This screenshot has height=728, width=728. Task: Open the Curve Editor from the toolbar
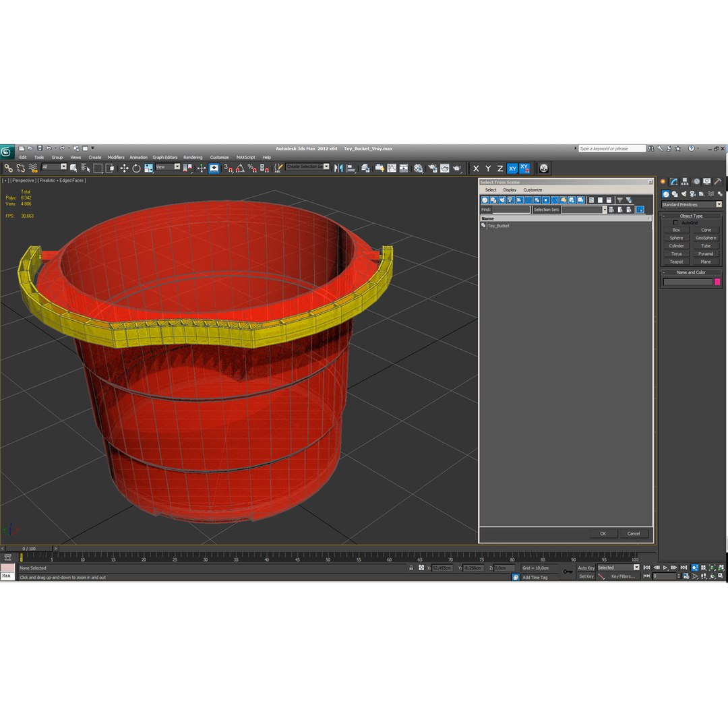click(x=392, y=168)
